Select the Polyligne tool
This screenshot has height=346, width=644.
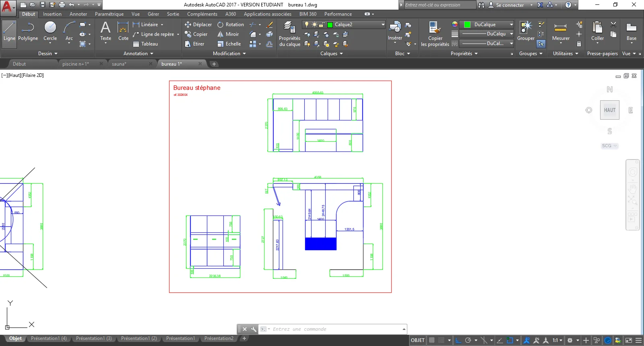28,32
